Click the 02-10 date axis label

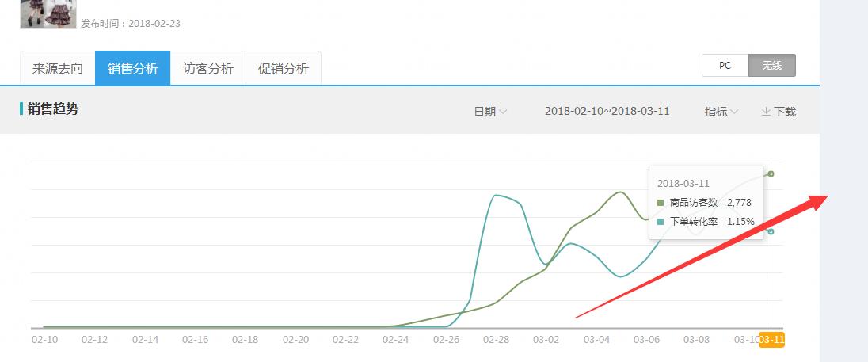[x=44, y=340]
